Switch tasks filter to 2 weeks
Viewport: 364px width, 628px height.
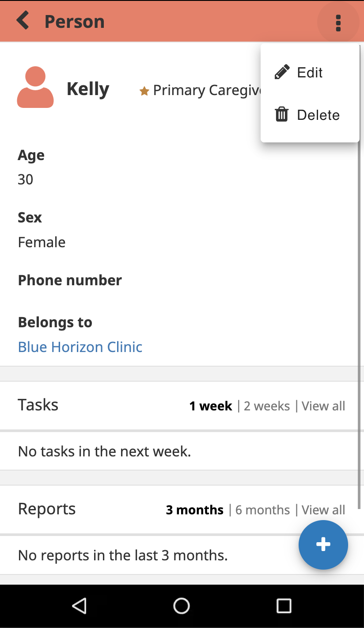[x=267, y=406]
